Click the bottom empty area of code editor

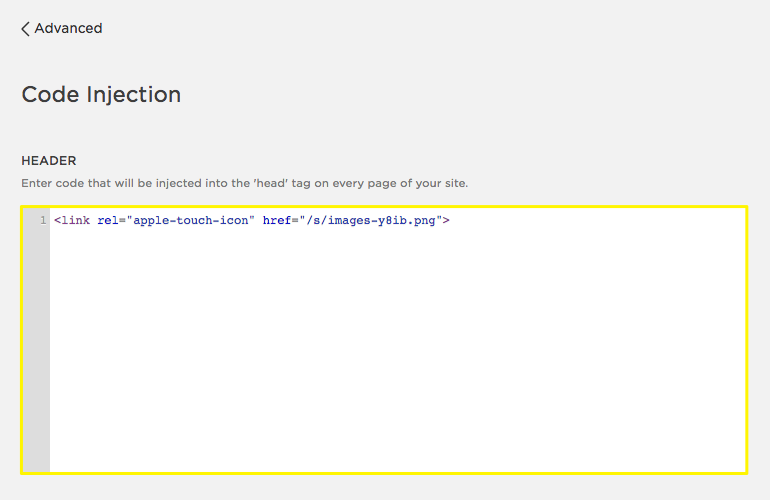397,450
